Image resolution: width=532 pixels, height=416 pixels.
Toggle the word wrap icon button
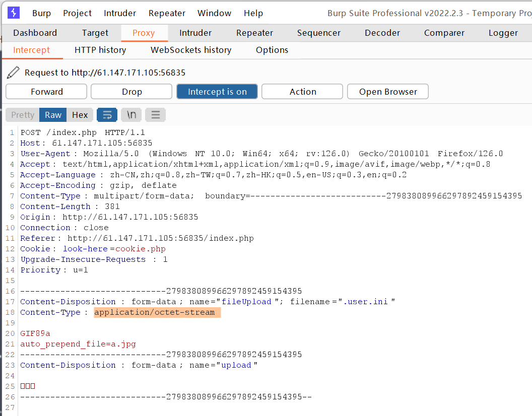[107, 115]
